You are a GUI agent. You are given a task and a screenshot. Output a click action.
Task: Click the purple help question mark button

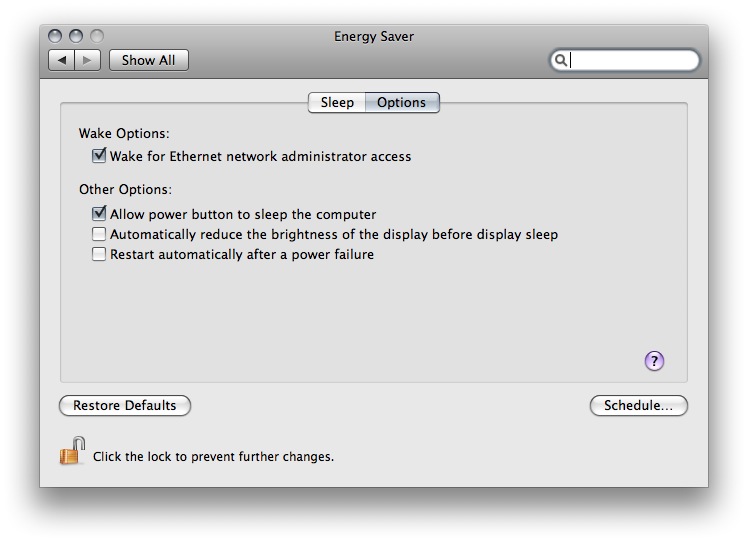[x=654, y=361]
